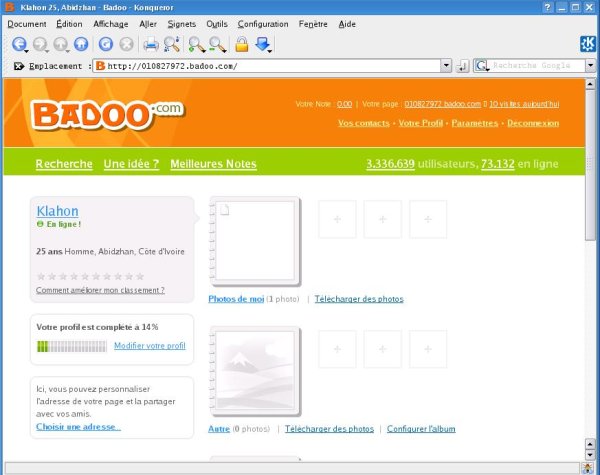Screen dimensions: 600x475
Task: Click the Recherche link in green bar
Action: coord(64,164)
